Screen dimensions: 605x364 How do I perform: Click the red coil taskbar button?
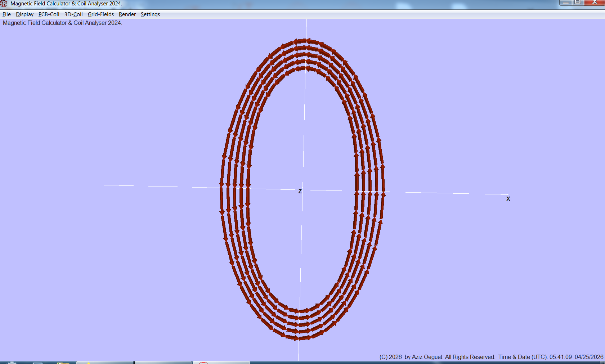[x=221, y=362]
